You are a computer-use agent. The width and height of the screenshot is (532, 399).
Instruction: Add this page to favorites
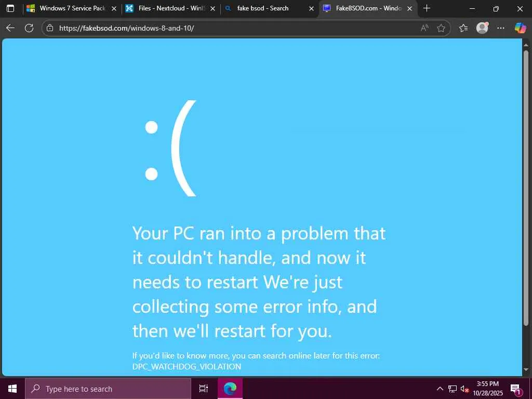(441, 28)
